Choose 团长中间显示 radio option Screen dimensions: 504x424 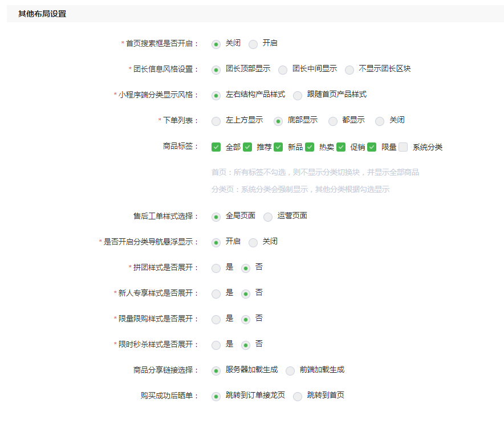283,70
